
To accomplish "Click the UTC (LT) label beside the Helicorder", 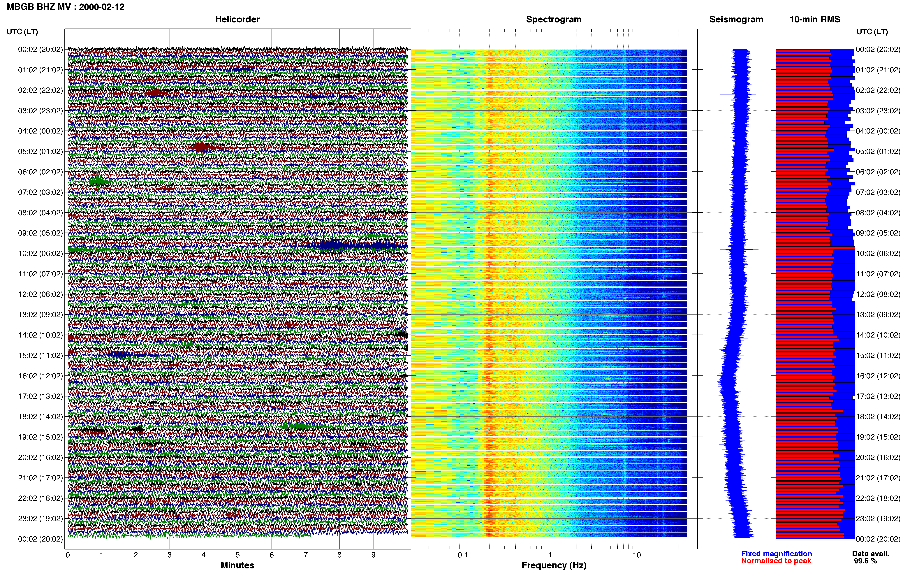I will point(22,32).
